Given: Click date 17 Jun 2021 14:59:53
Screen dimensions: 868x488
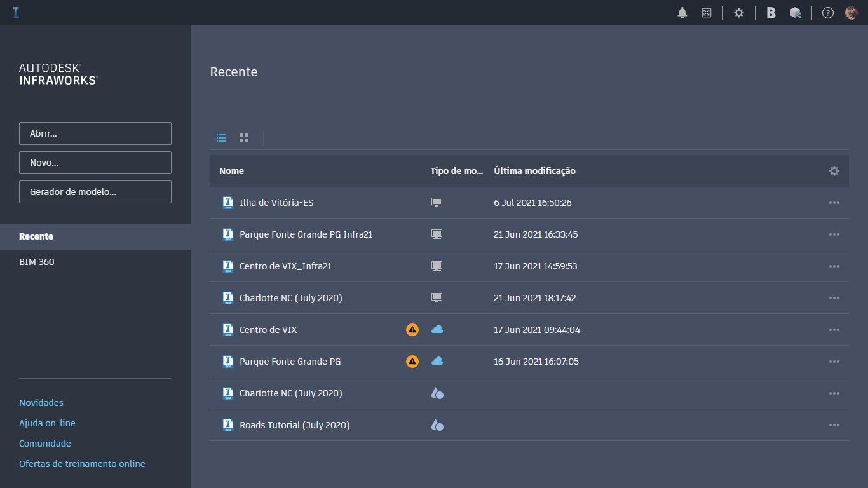Looking at the screenshot, I should pos(536,266).
